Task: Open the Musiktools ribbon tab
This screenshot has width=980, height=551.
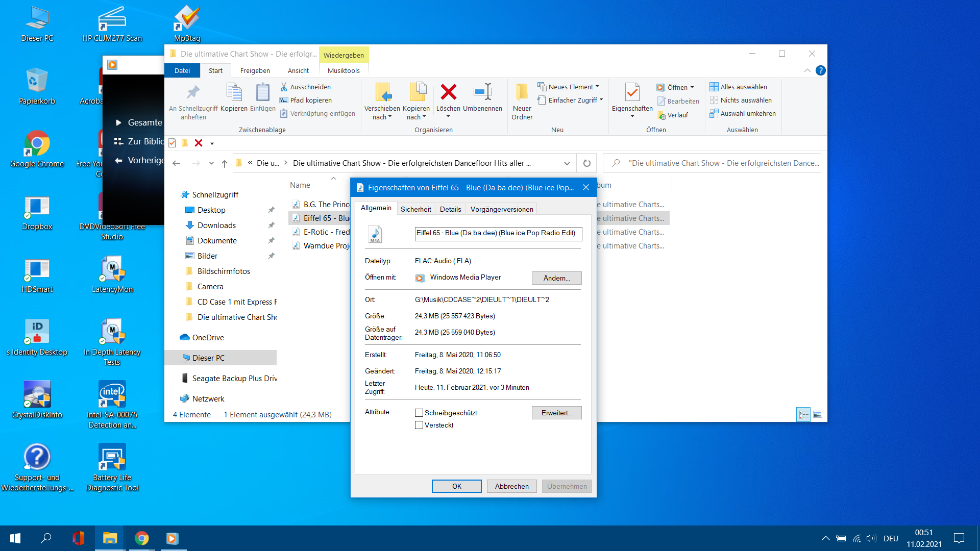Action: click(344, 70)
